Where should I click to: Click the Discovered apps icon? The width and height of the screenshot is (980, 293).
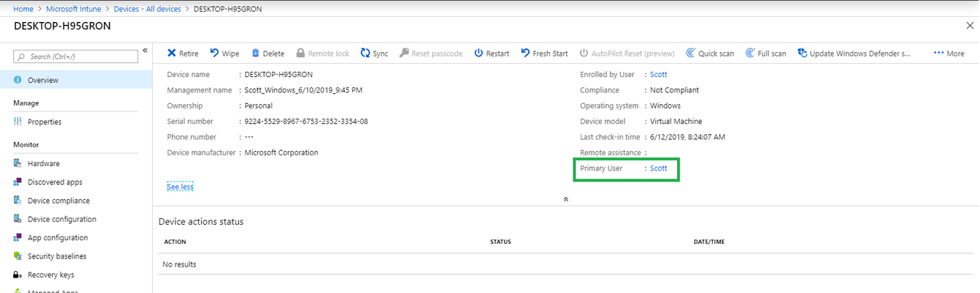(x=18, y=182)
